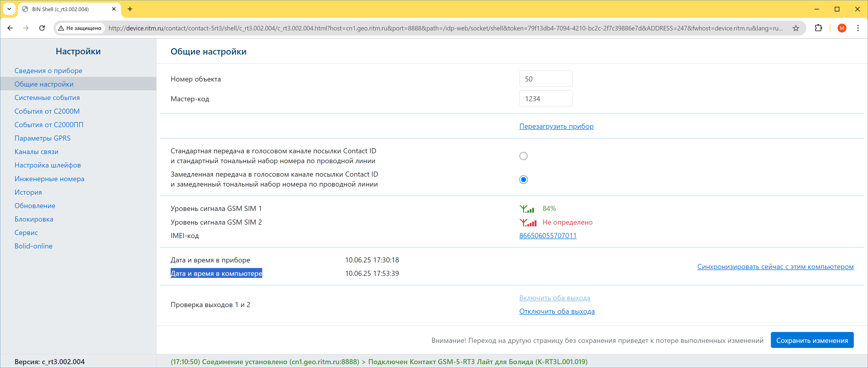Focus the 'Номер объекта' input field
Image resolution: width=868 pixels, height=368 pixels.
click(x=545, y=79)
